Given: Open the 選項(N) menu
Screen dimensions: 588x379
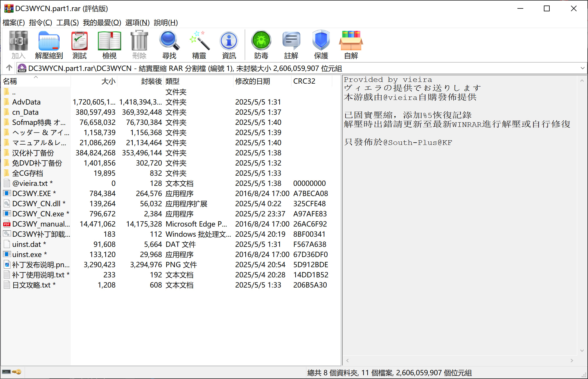Looking at the screenshot, I should (x=137, y=22).
